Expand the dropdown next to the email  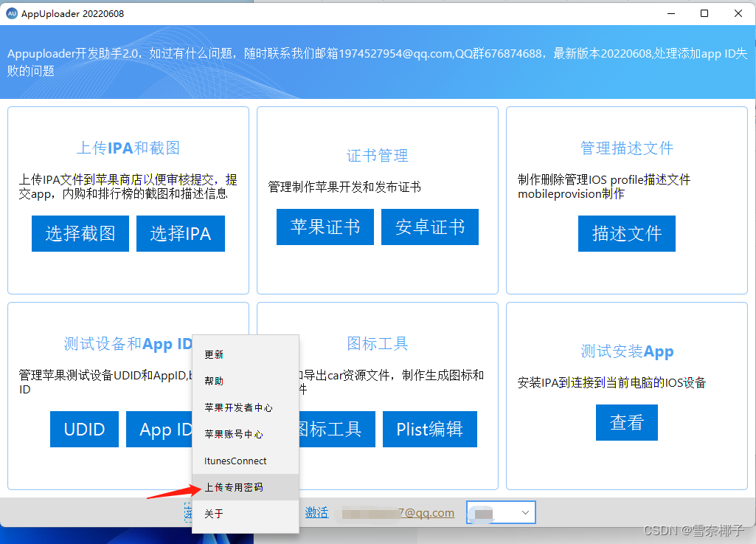click(x=526, y=512)
